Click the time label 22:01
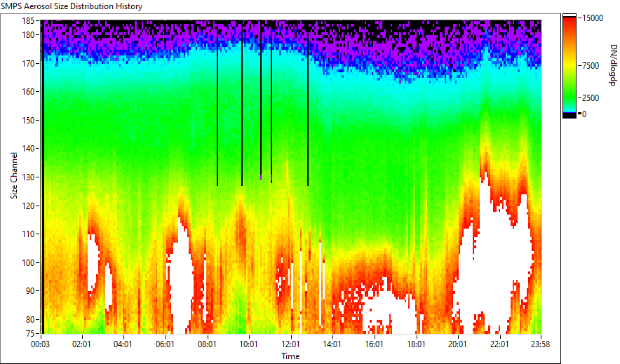 (x=499, y=344)
